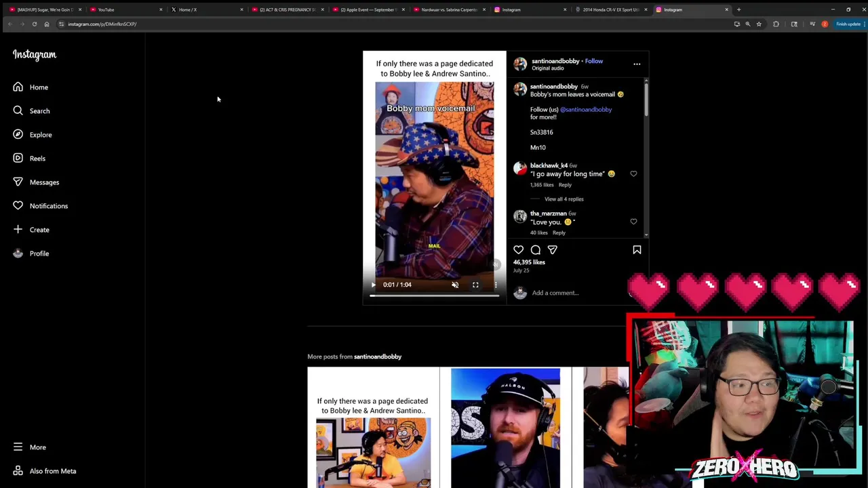The image size is (868, 488).
Task: Open post options three-dot menu
Action: (637, 64)
